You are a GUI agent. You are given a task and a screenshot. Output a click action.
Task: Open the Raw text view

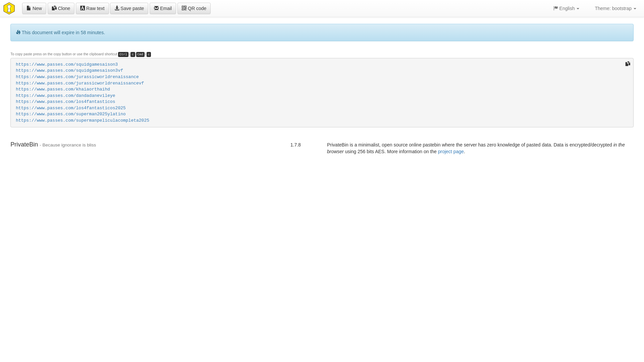[x=92, y=8]
